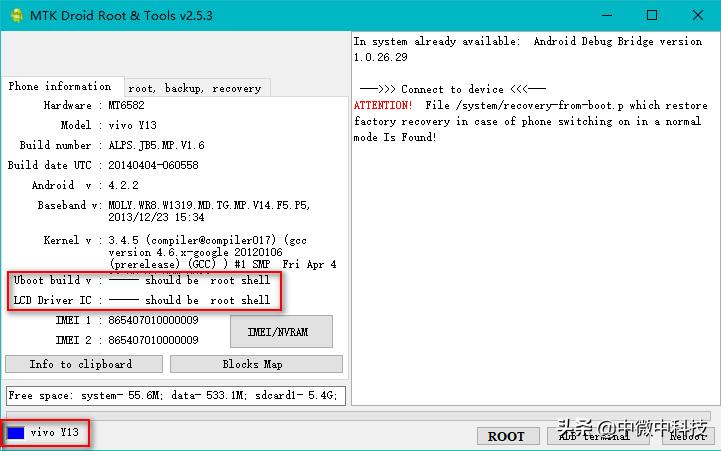Copy details with Info to clipboard button
This screenshot has width=721, height=451.
coord(84,364)
